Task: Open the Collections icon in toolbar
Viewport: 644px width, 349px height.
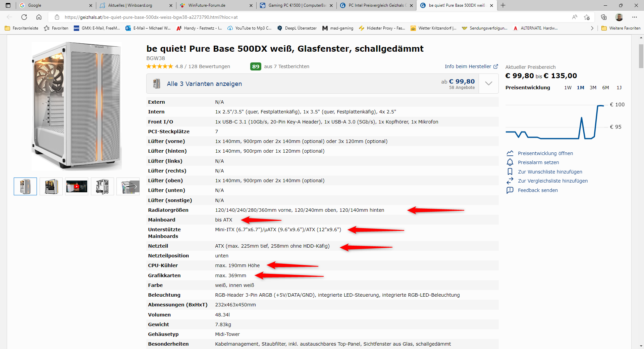Action: pos(604,17)
